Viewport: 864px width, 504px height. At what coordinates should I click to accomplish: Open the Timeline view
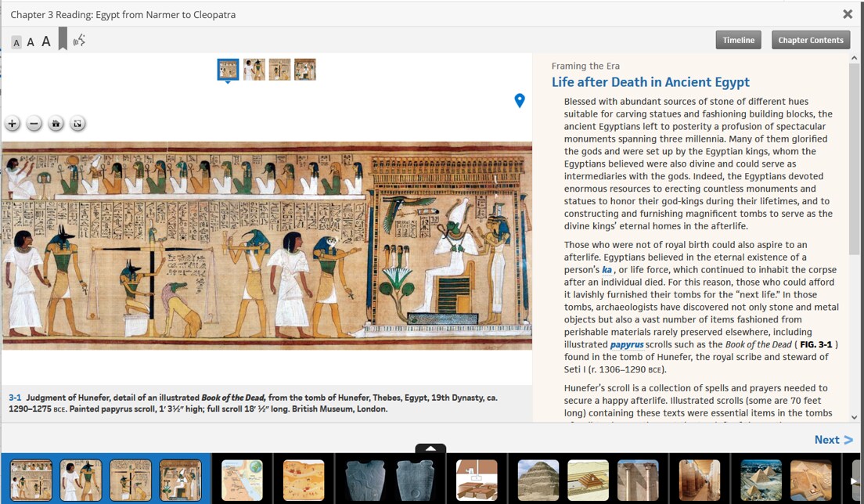pyautogui.click(x=738, y=40)
